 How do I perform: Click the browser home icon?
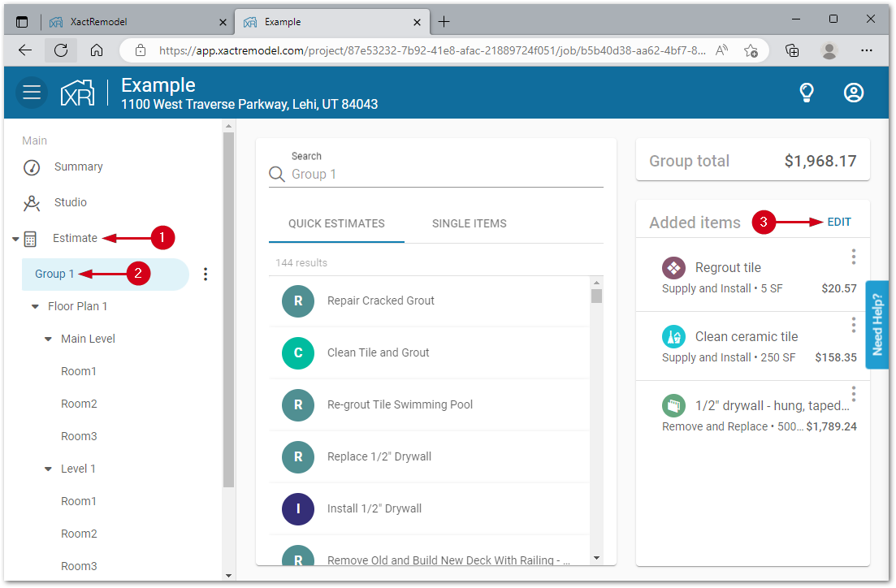pyautogui.click(x=97, y=50)
